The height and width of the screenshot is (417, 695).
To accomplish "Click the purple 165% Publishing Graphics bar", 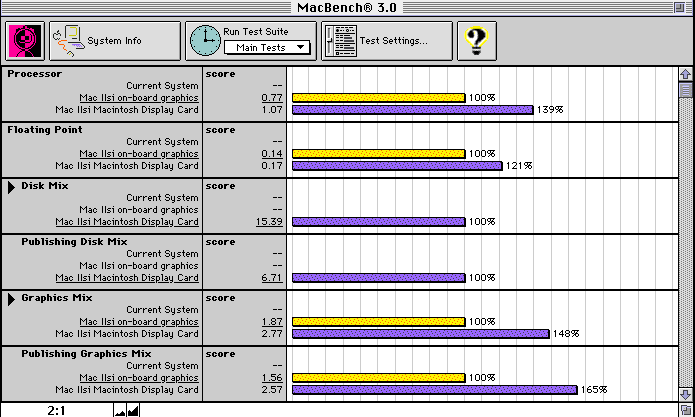I will pos(435,390).
